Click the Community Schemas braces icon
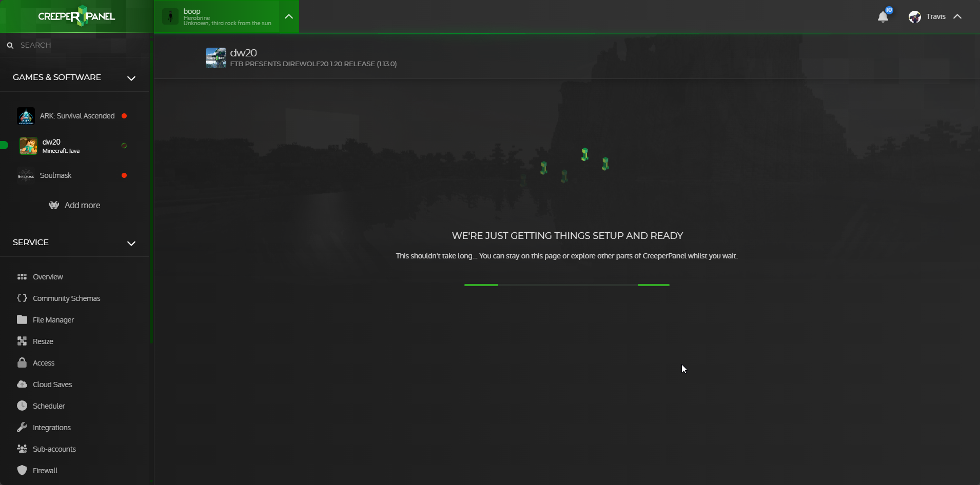 22,298
